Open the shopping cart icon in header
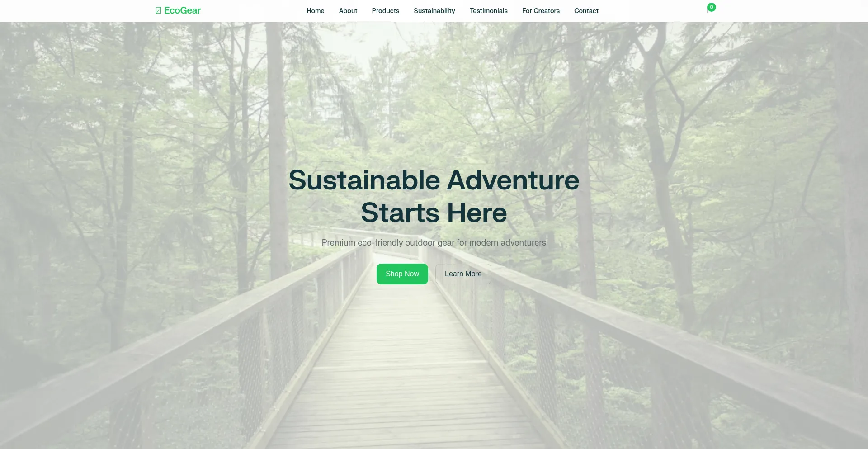Screen dimensions: 868x449 click(708, 11)
